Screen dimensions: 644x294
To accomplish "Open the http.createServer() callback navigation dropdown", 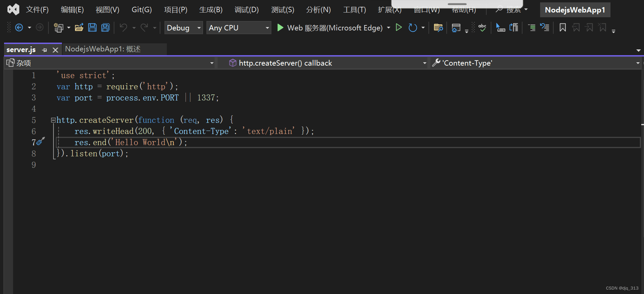I will [x=323, y=63].
